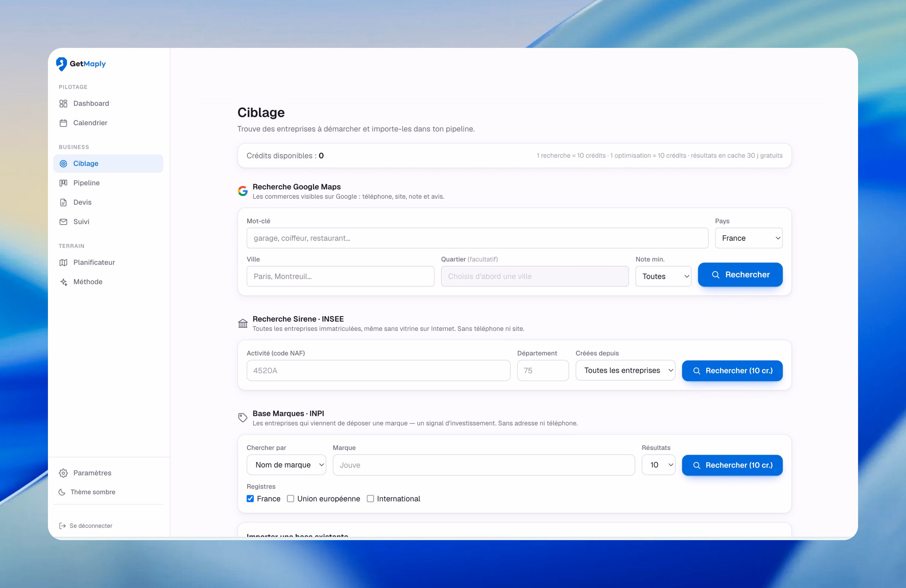Click the Google Maps Rechercher button
This screenshot has height=588, width=906.
tap(740, 275)
